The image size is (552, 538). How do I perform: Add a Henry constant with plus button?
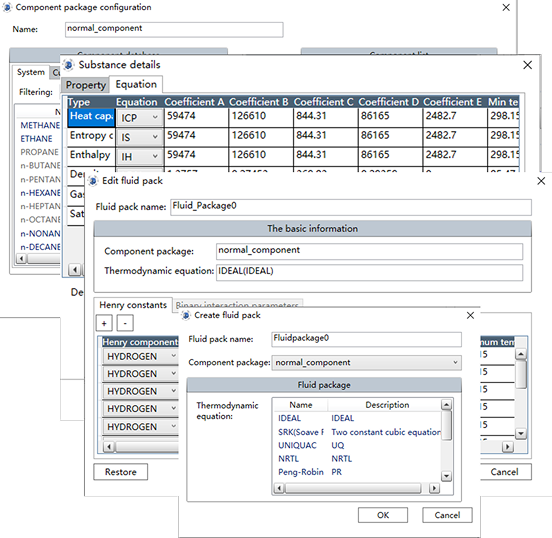click(x=104, y=323)
